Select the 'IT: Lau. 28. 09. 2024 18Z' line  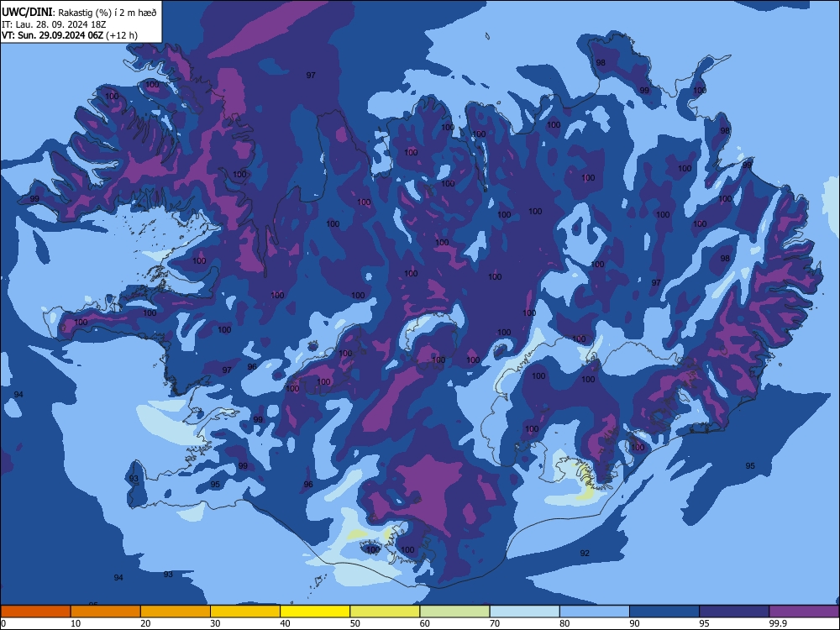[x=54, y=24]
